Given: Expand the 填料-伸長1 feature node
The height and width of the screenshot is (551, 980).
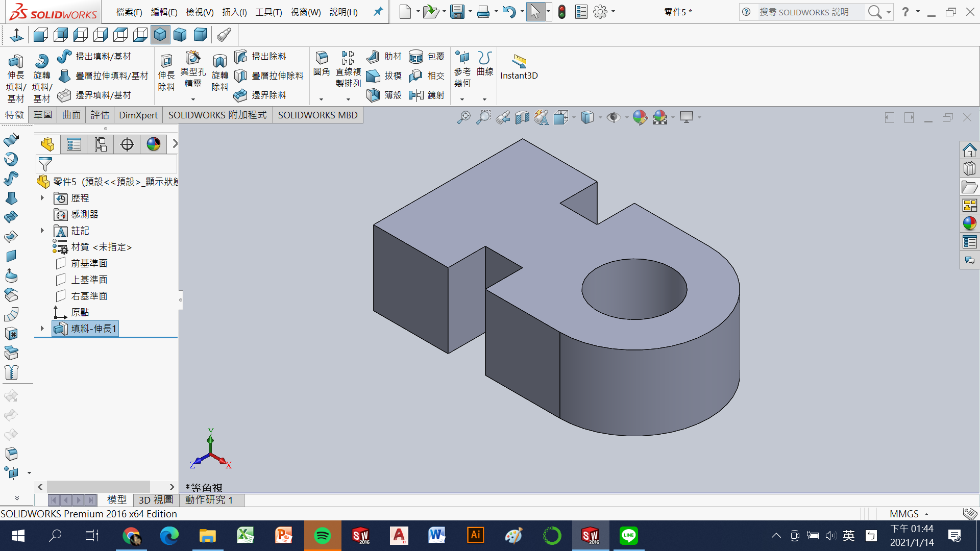Looking at the screenshot, I should pyautogui.click(x=42, y=329).
